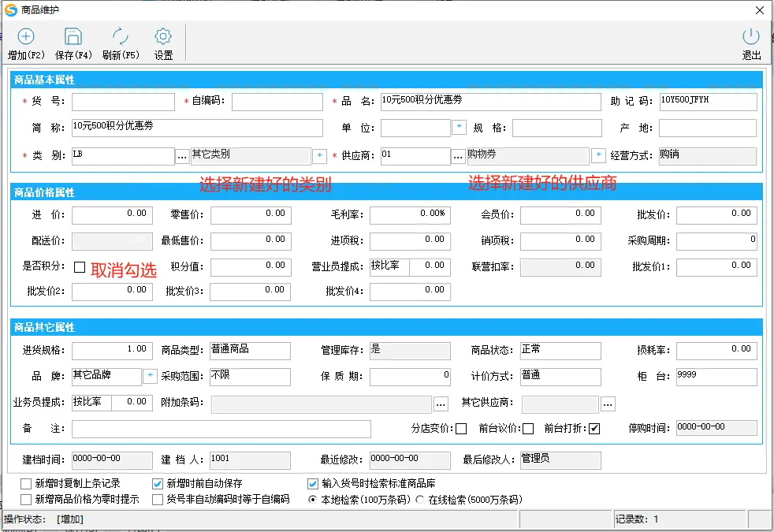Add a new supplier with 供应商 plus button

(598, 155)
